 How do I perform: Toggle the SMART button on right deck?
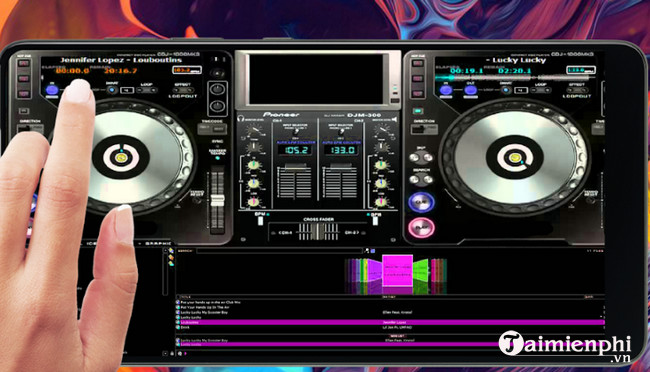coord(505,90)
